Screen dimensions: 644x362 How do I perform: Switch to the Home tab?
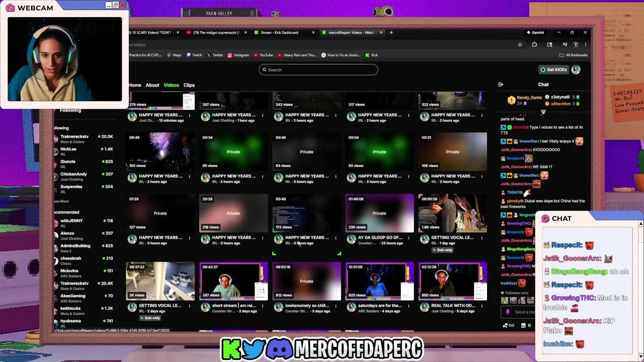[135, 85]
